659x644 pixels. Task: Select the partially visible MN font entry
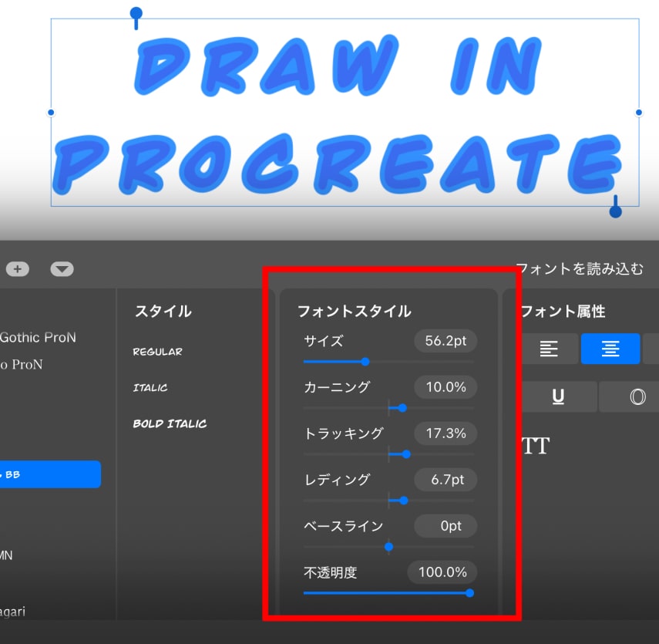(x=6, y=555)
